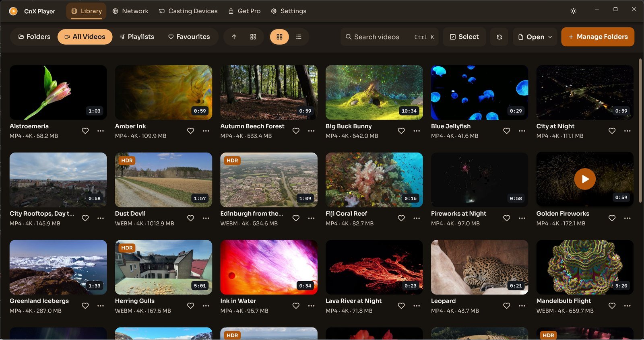Open three-dots menu for Herring Gulls
The width and height of the screenshot is (644, 340).
pyautogui.click(x=206, y=306)
